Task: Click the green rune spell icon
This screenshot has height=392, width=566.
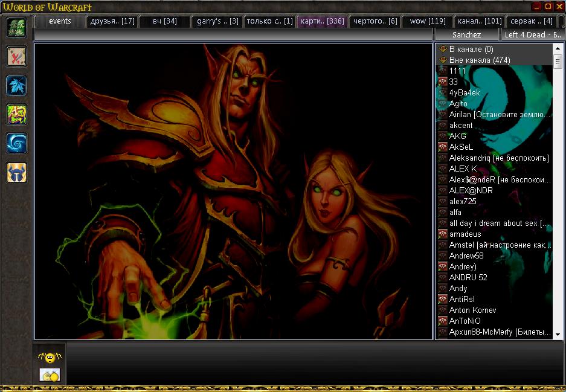Action: coord(16,114)
